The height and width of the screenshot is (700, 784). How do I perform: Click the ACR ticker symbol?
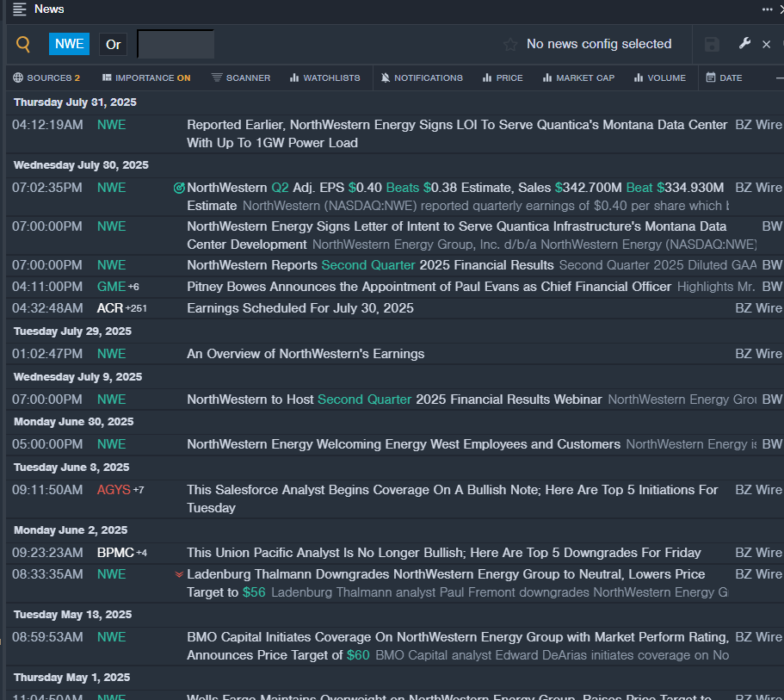109,308
